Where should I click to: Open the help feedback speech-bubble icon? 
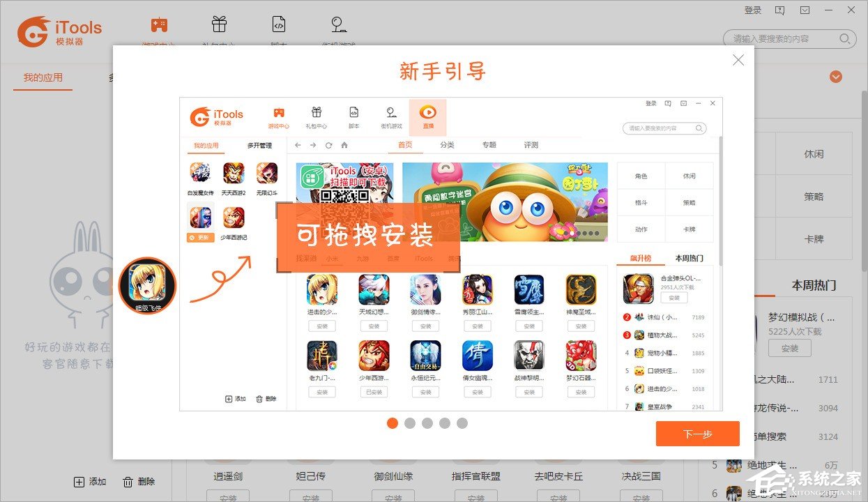coord(779,10)
